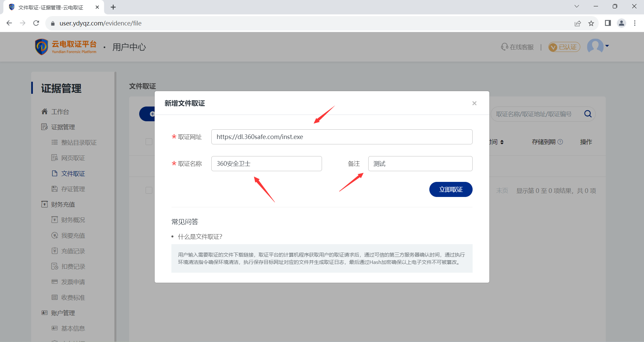Expand 财务充值 sidebar section
644x342 pixels.
pos(63,204)
